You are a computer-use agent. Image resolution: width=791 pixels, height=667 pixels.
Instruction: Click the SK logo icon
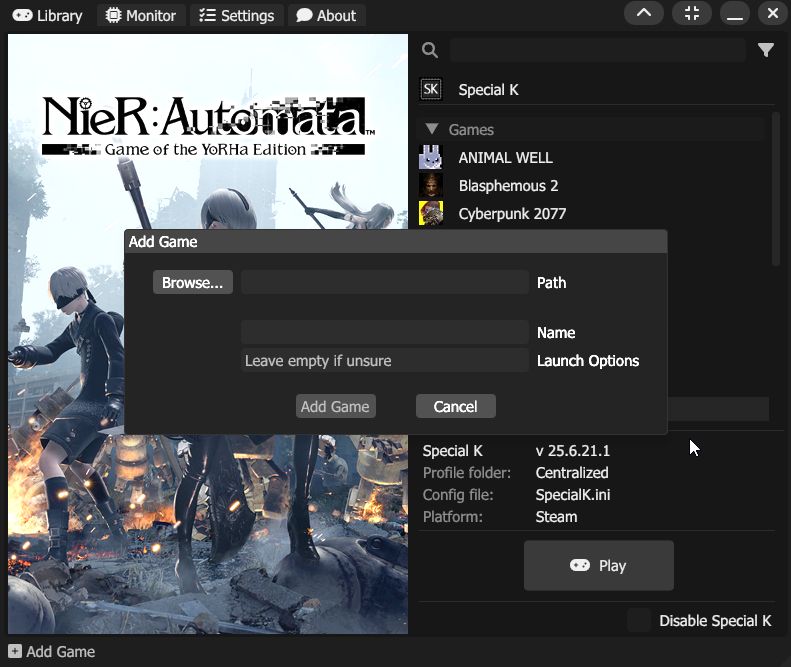pyautogui.click(x=431, y=90)
